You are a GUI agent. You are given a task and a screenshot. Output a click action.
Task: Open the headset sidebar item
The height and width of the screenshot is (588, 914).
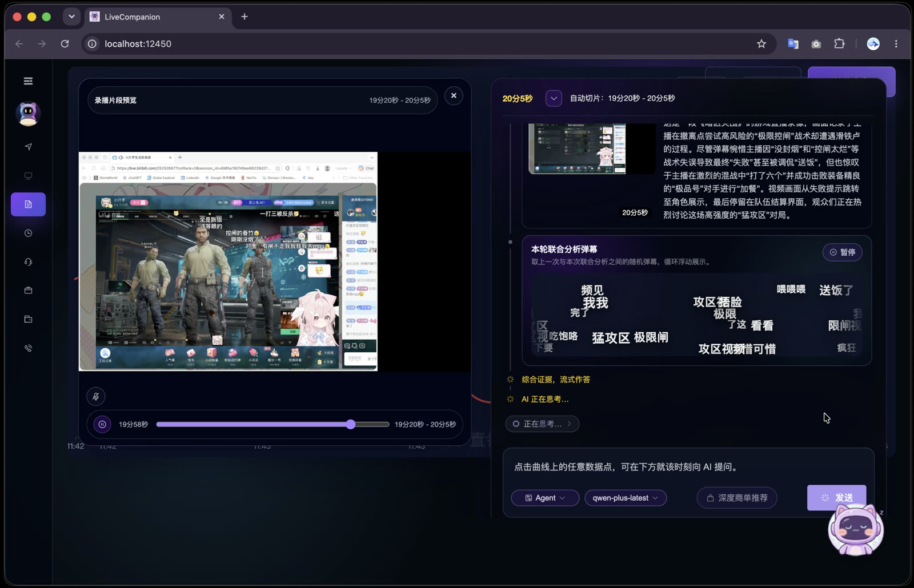click(28, 262)
